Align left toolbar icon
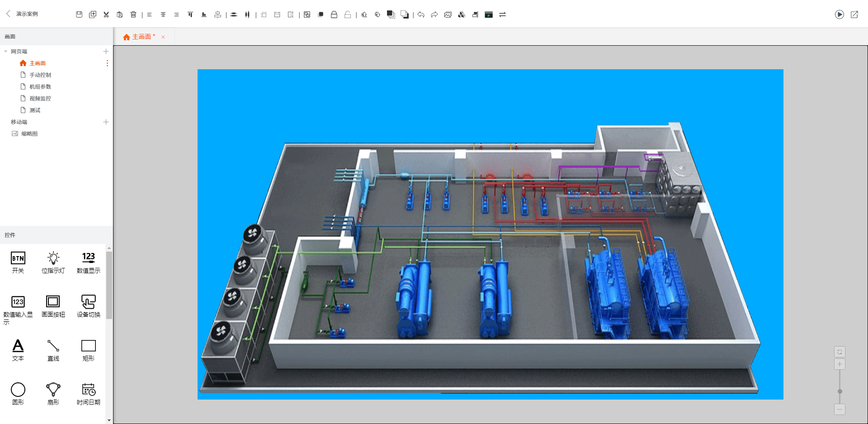This screenshot has width=868, height=424. click(149, 14)
